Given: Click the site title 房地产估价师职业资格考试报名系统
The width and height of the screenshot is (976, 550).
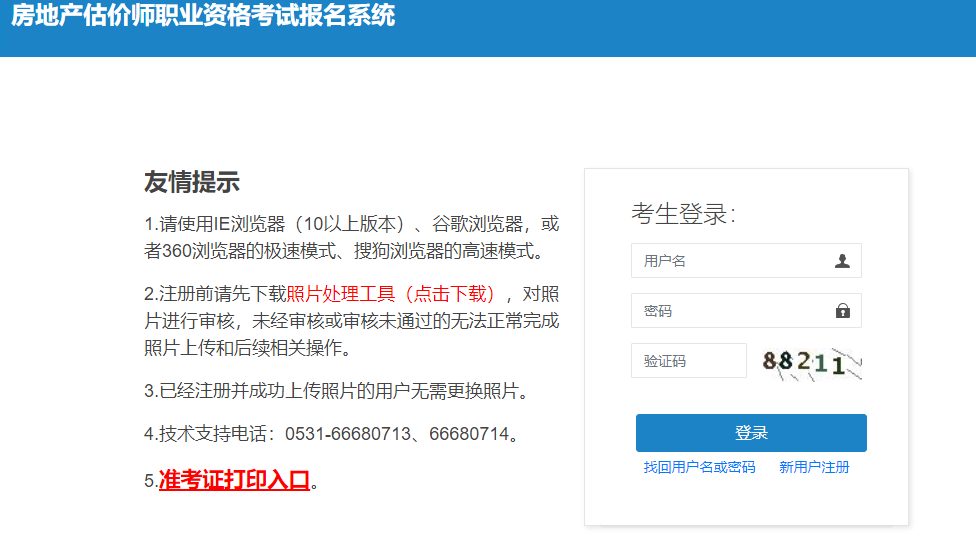Looking at the screenshot, I should click(203, 16).
